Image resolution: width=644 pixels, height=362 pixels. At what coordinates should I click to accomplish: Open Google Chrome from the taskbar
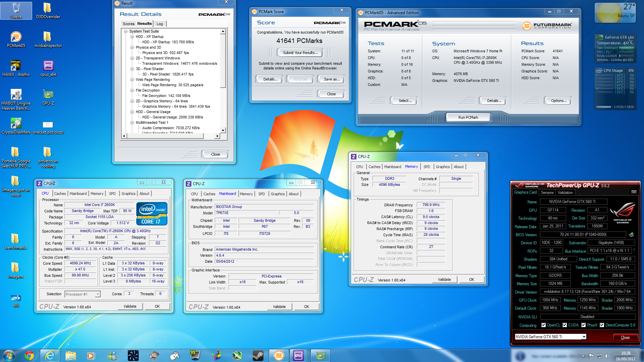[x=29, y=356]
